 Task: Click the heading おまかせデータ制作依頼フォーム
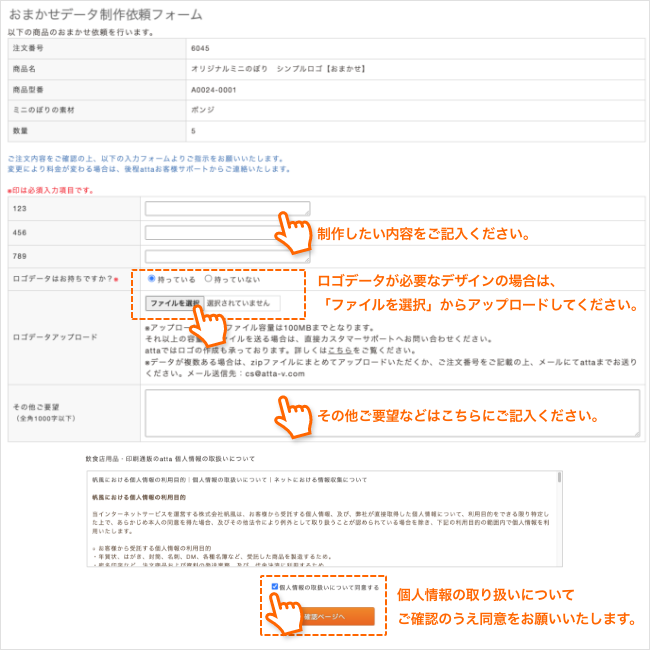pyautogui.click(x=106, y=15)
